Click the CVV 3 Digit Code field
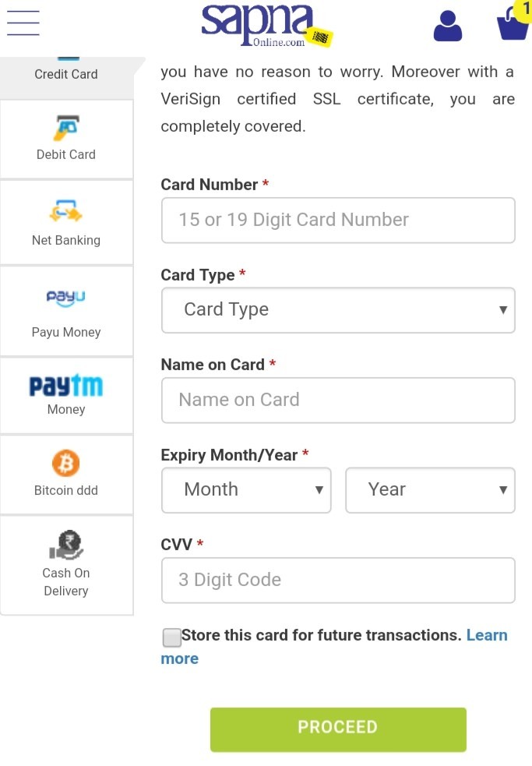This screenshot has height=766, width=532. [x=338, y=581]
